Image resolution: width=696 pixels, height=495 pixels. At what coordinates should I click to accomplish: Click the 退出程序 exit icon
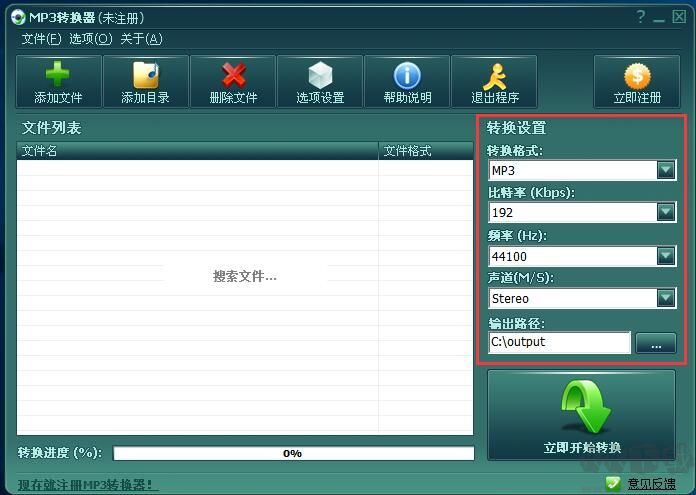click(x=494, y=75)
